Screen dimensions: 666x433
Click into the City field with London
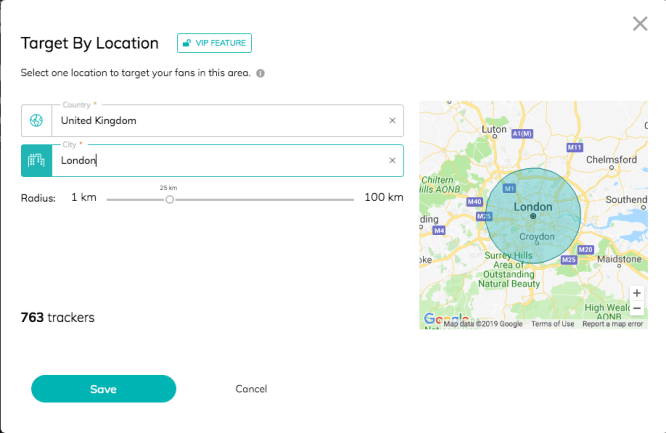click(220, 160)
